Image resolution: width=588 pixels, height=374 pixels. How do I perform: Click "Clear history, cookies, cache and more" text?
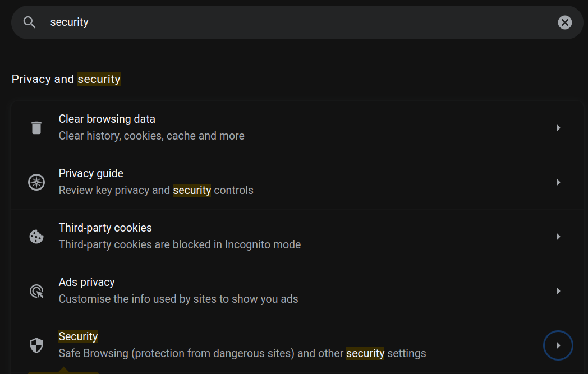pyautogui.click(x=151, y=136)
